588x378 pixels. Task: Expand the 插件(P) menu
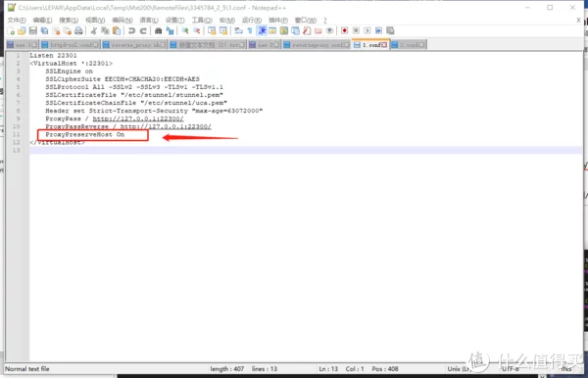[x=278, y=20]
